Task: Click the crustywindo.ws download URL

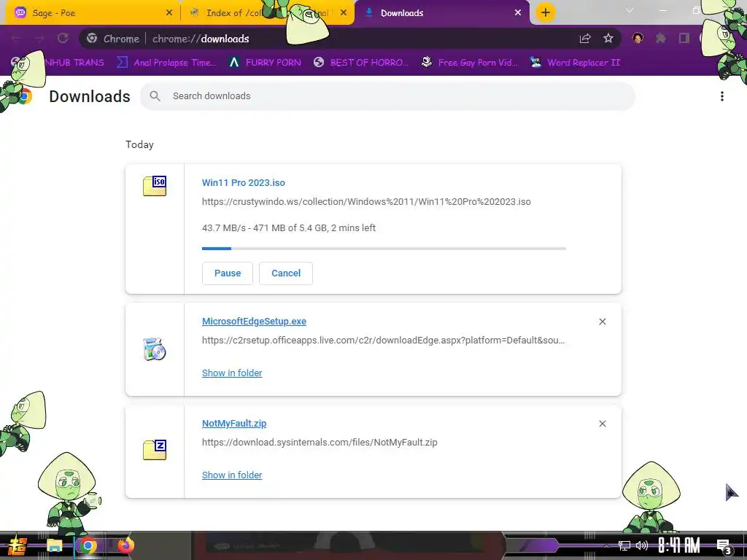Action: pos(366,202)
